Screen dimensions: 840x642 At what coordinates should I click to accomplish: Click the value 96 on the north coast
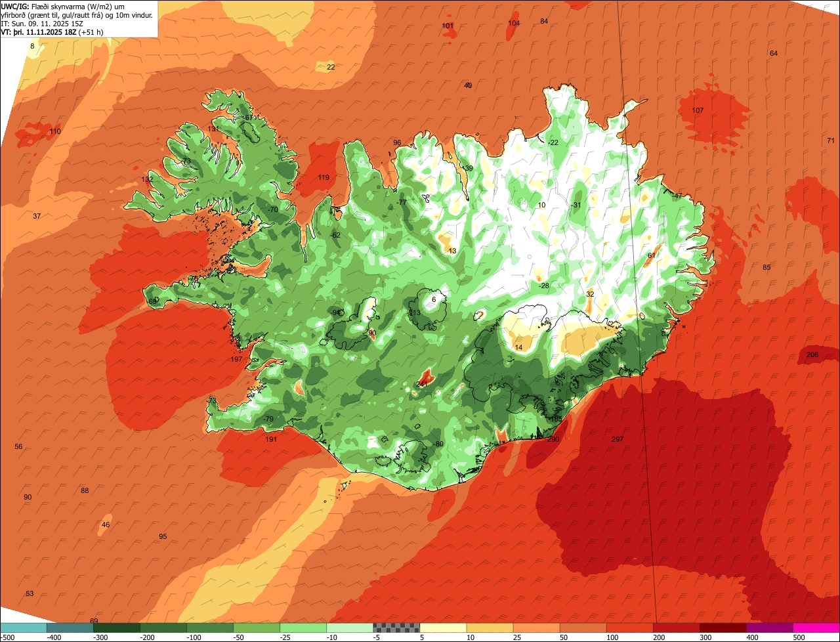click(397, 142)
